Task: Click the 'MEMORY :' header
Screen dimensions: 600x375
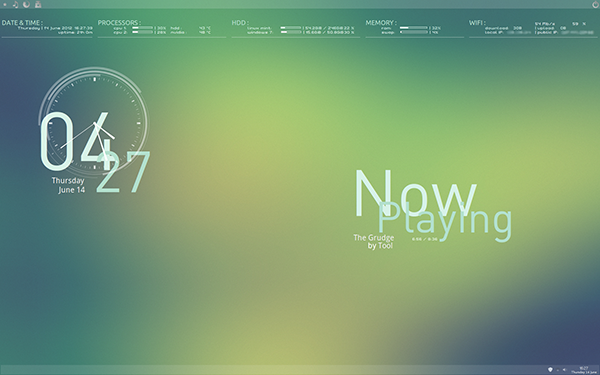Action: [381, 23]
